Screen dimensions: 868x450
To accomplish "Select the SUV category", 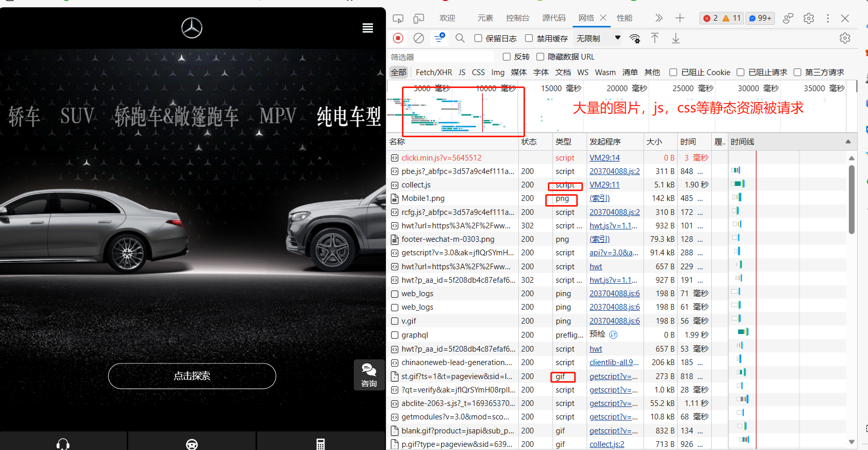I will point(77,116).
